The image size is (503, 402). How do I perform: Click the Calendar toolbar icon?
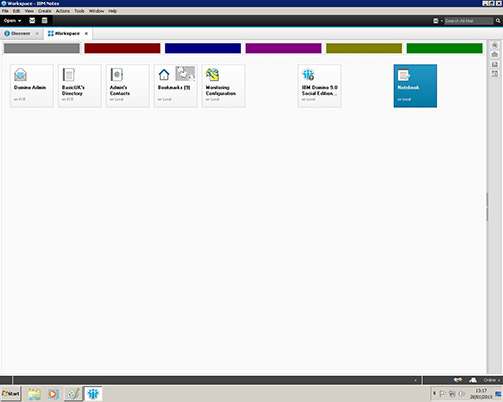(44, 21)
